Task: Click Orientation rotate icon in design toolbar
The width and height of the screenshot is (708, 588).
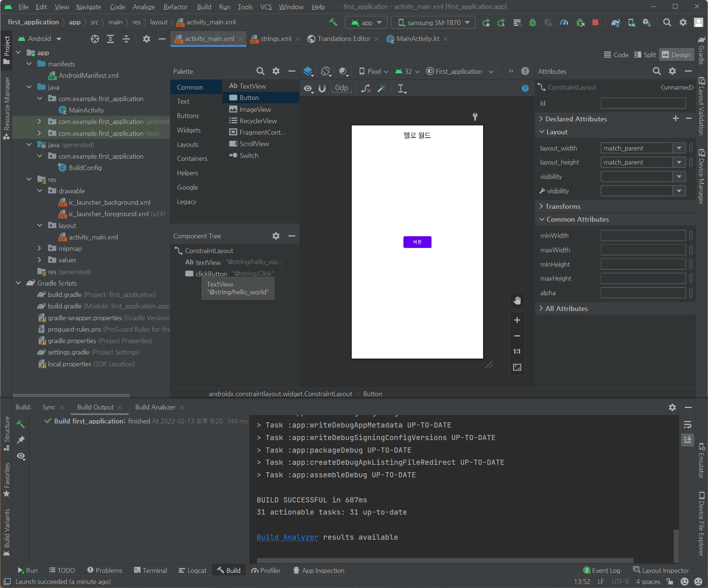Action: point(326,71)
